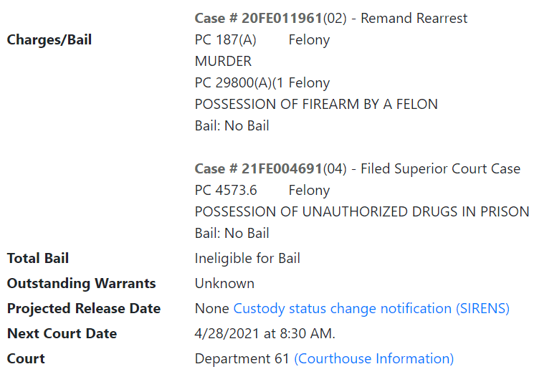Click case number 20FE011961

coord(282,19)
